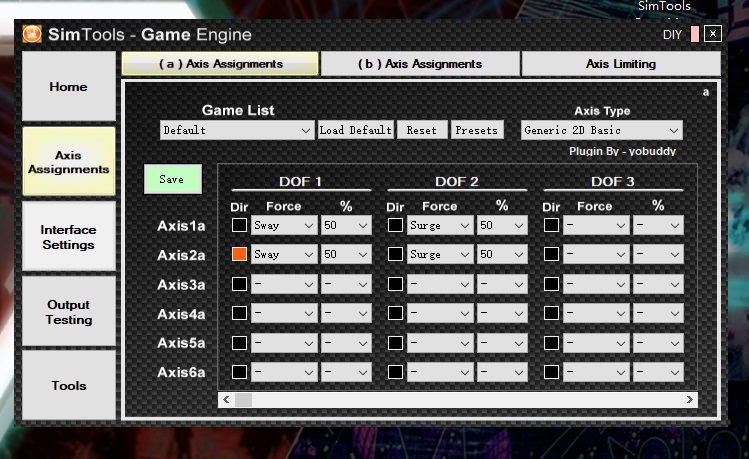Toggle orange Axis2a DOF 1 Dir box
This screenshot has height=459, width=749.
click(239, 254)
